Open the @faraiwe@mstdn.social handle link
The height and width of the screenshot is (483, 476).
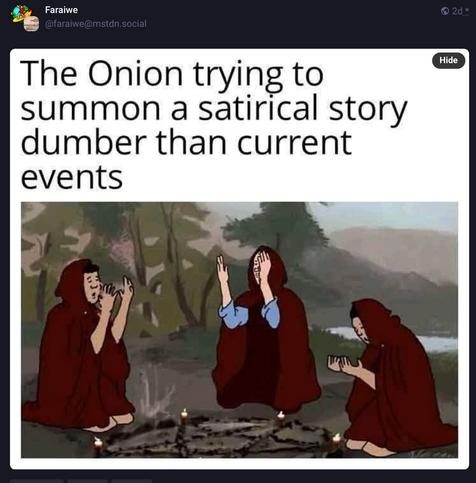pyautogui.click(x=95, y=24)
